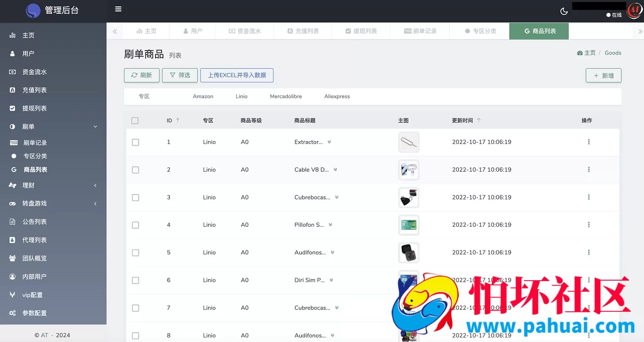Viewport: 644px width, 342px height.
Task: Expand title of Cable V8 D... row
Action: point(335,170)
